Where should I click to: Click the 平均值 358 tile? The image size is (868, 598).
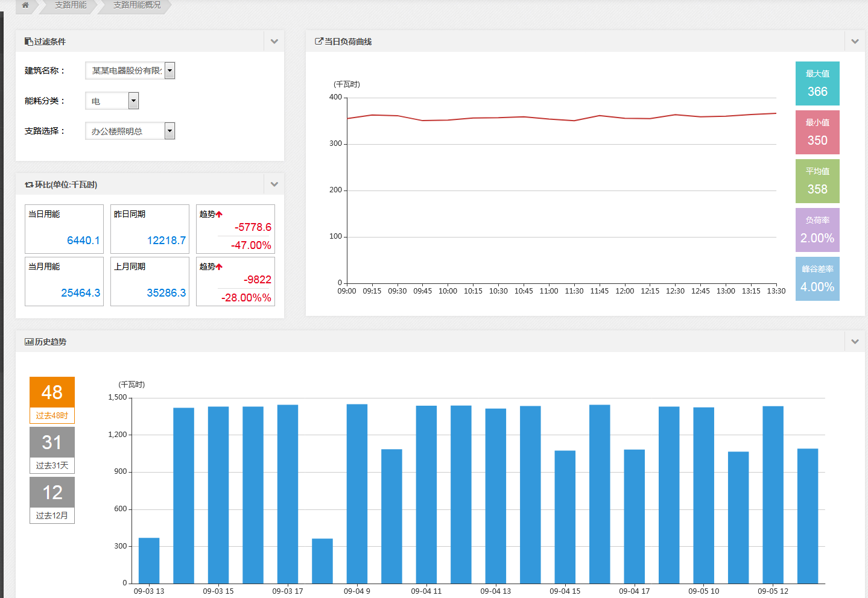pos(817,181)
